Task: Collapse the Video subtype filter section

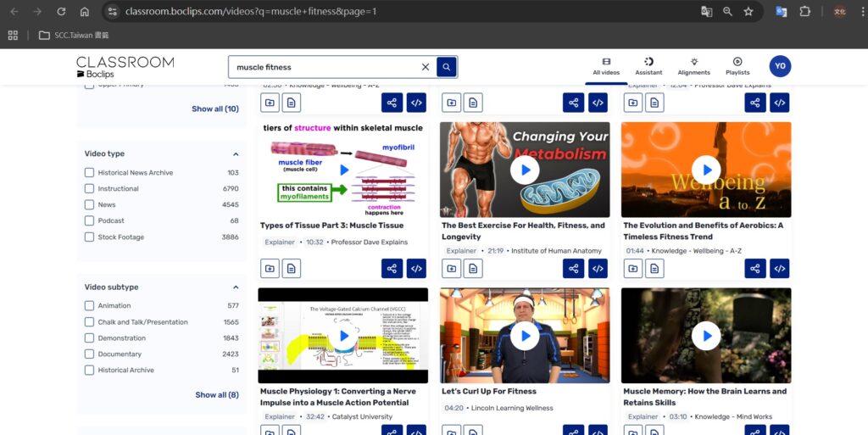Action: [x=236, y=287]
